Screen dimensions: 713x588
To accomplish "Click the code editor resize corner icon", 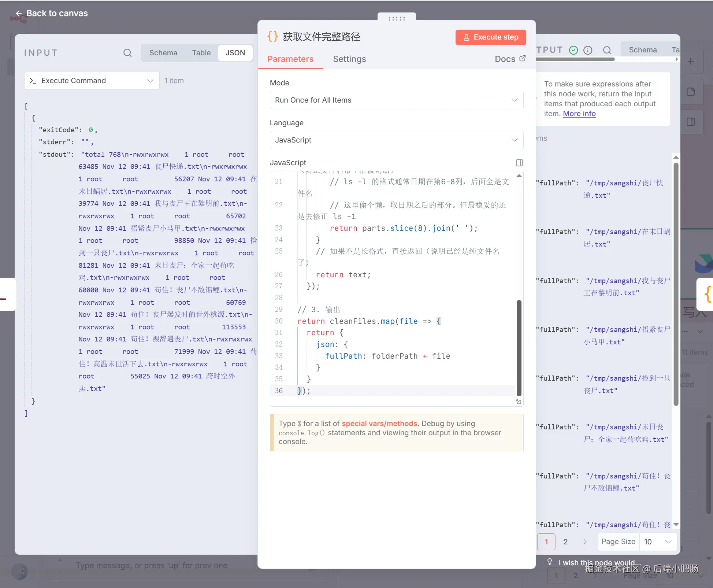I will coord(519,402).
